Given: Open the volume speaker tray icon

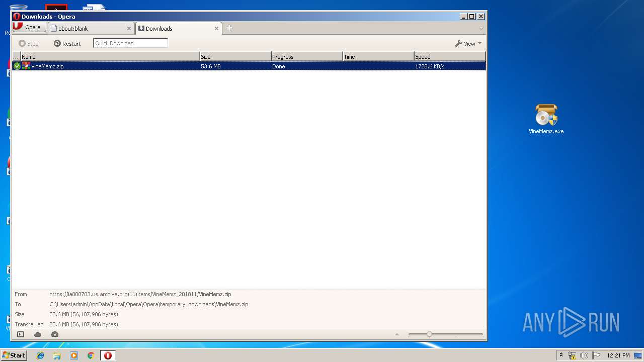Looking at the screenshot, I should 584,355.
